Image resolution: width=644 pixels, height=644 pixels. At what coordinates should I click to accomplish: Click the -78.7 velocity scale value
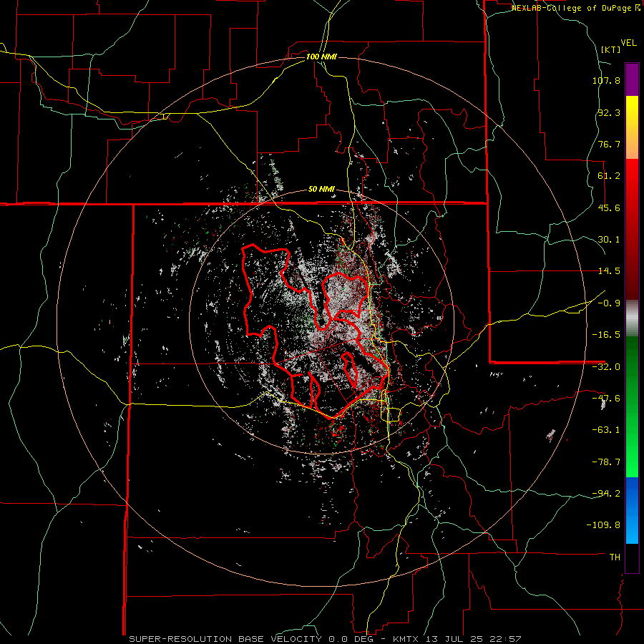606,462
